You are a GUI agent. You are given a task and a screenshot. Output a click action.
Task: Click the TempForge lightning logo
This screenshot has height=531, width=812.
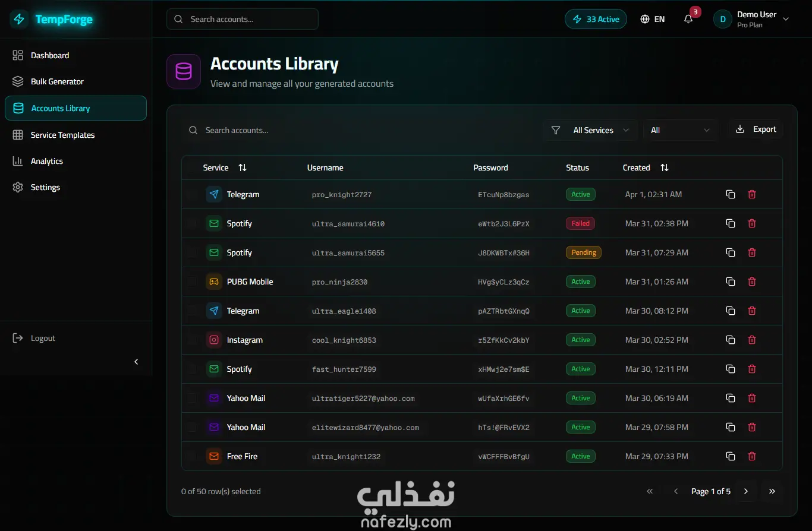click(19, 19)
